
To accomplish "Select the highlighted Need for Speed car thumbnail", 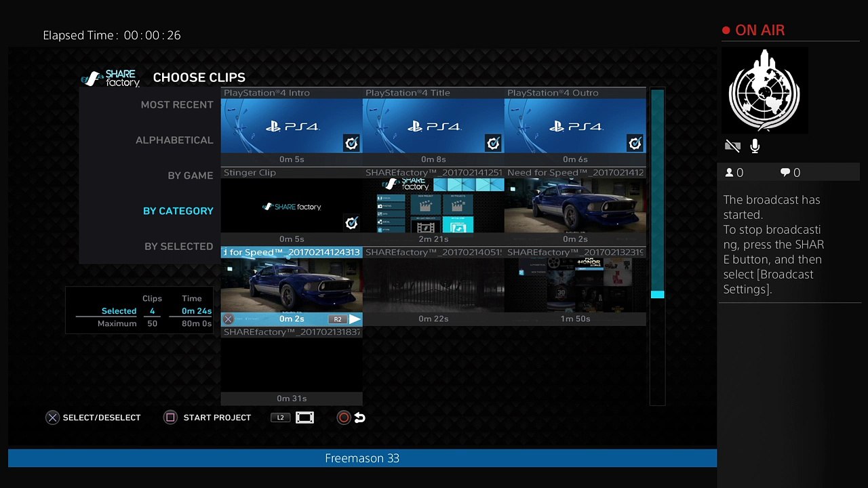I will [x=292, y=285].
